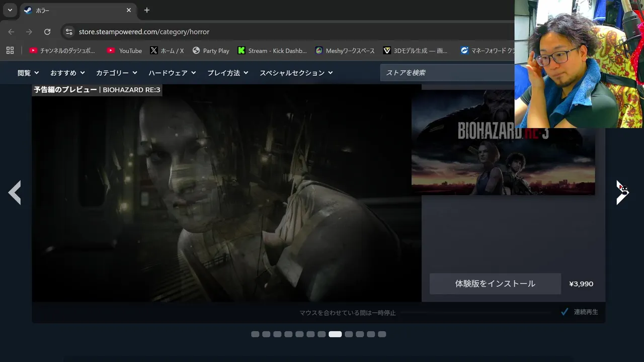Select the second carousel page dot
644x362 pixels.
(x=266, y=334)
